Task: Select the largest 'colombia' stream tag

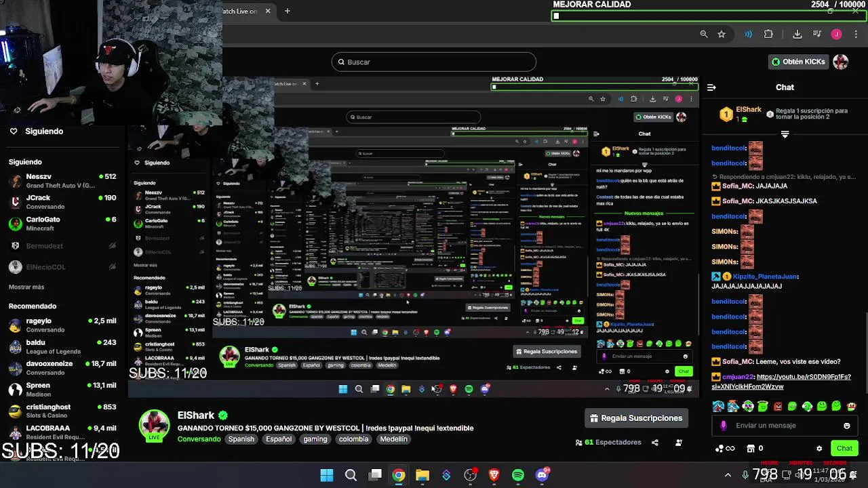Action: tap(354, 439)
